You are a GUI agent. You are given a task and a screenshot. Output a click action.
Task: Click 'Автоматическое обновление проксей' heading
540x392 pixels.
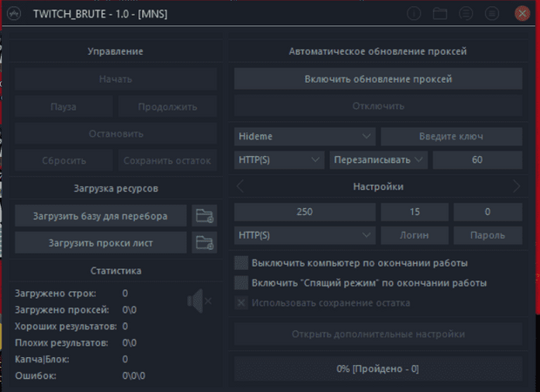(x=378, y=51)
